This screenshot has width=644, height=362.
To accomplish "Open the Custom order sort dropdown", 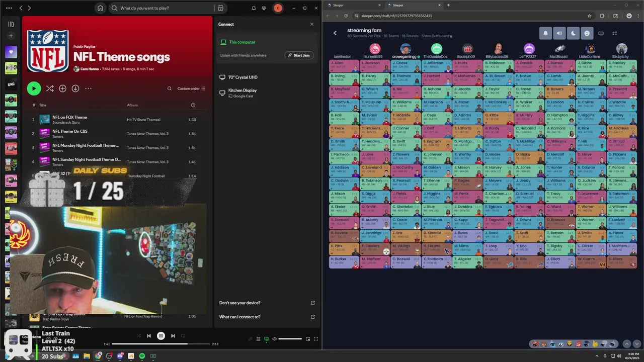I will pos(191,88).
